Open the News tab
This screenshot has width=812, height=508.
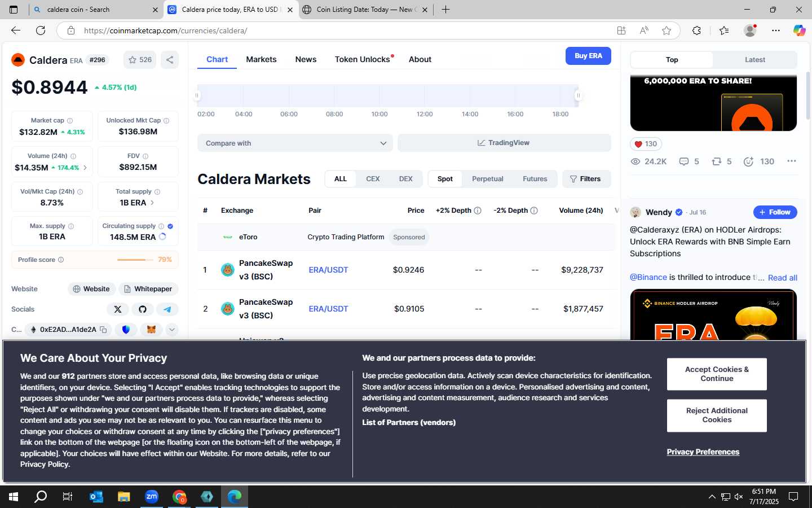click(x=306, y=59)
